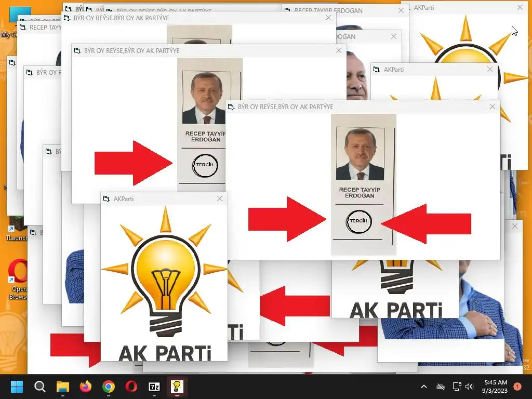Image resolution: width=532 pixels, height=399 pixels.
Task: Click the front BÝR OY REÝSE title bar
Action: [x=362, y=107]
